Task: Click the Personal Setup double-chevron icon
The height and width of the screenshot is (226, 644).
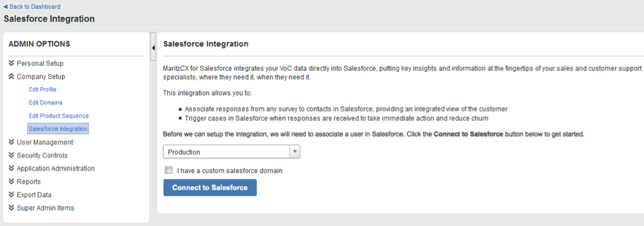Action: 12,64
